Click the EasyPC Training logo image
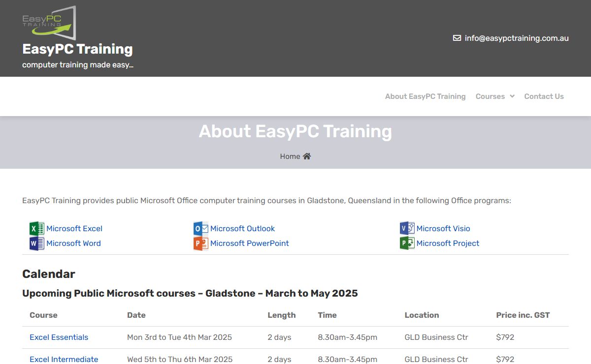591x364 pixels. tap(49, 23)
